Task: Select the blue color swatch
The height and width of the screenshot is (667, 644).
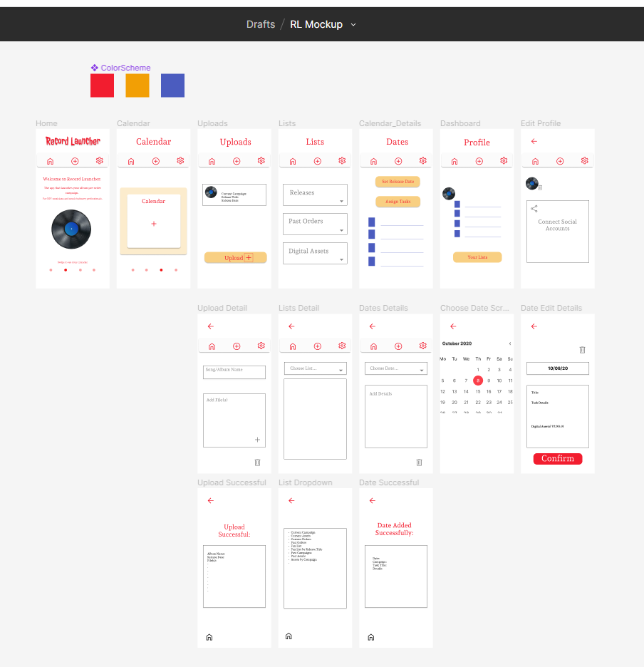Action: (x=172, y=86)
